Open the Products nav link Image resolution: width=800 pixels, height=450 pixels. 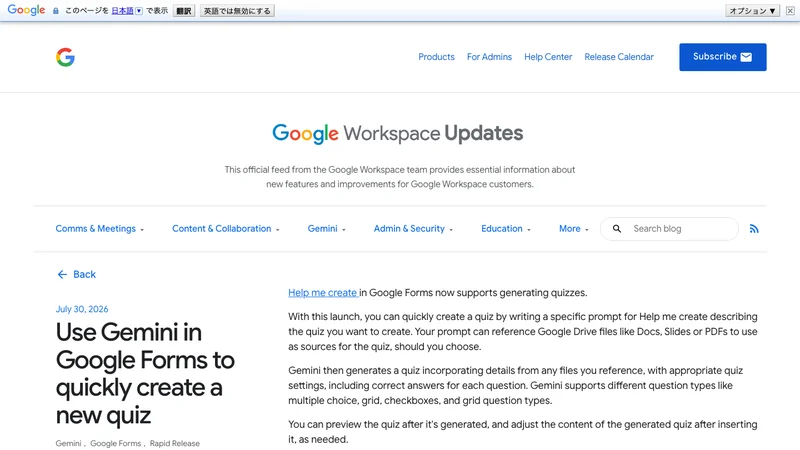pos(436,57)
